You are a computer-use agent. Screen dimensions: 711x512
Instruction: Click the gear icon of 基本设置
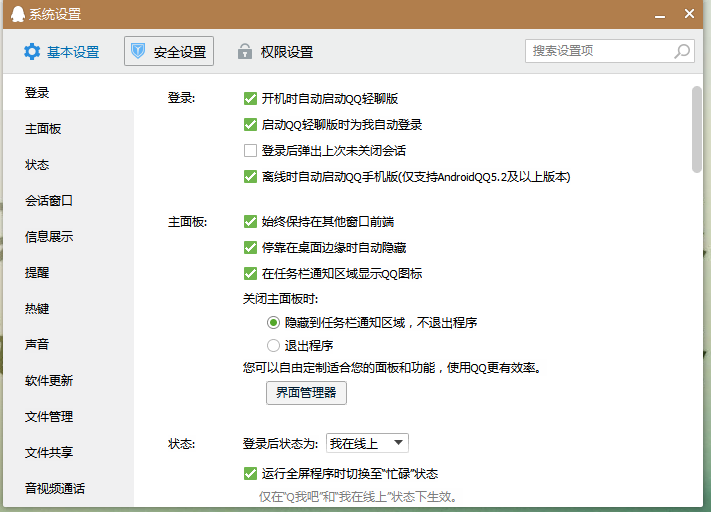(32, 52)
